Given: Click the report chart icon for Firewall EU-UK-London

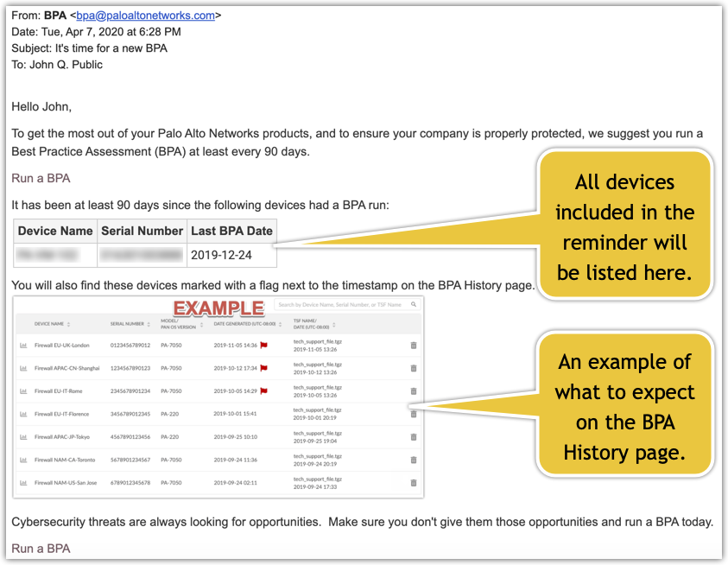Looking at the screenshot, I should (x=23, y=346).
